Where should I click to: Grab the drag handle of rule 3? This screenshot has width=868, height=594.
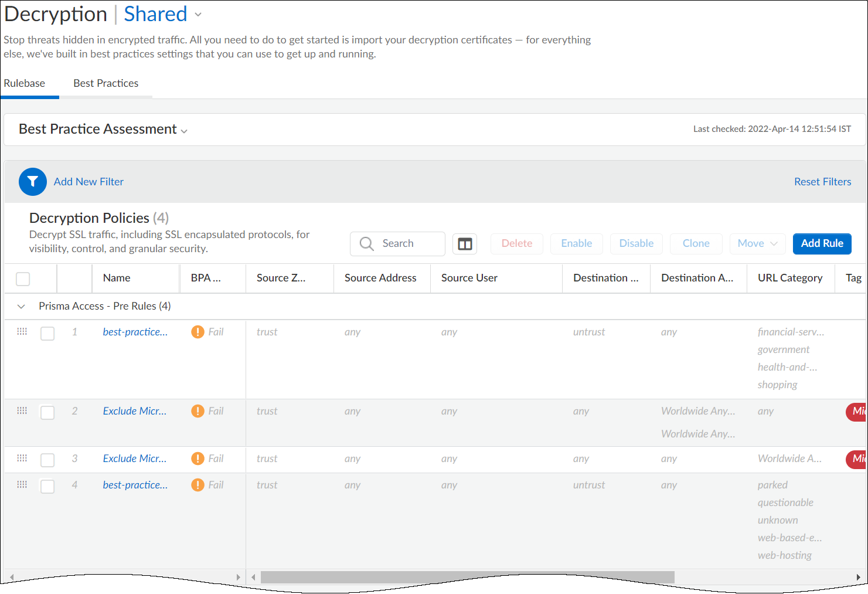coord(22,458)
